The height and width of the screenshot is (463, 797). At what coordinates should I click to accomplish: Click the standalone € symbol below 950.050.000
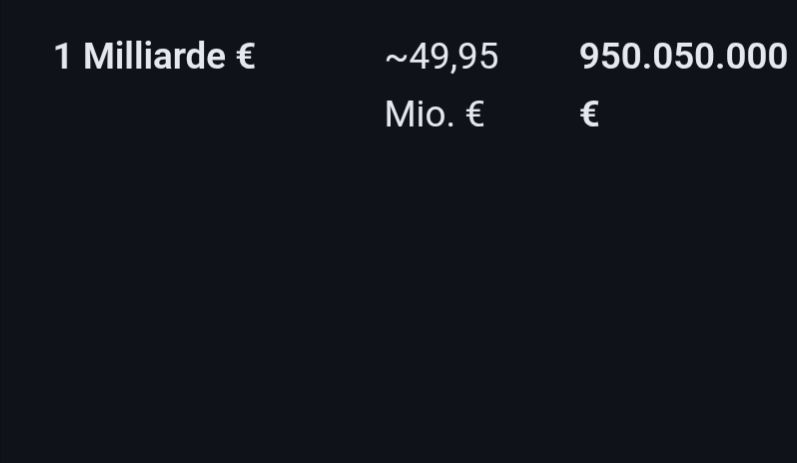589,116
